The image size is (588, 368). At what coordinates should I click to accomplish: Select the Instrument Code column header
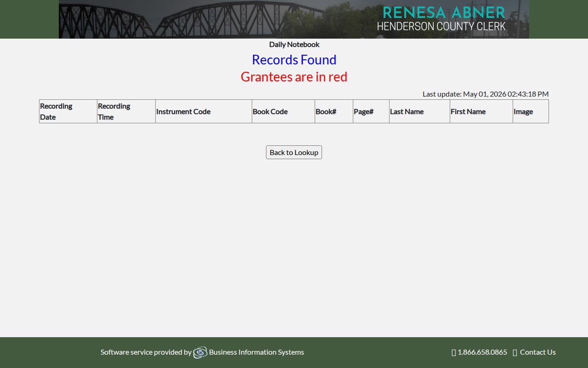(204, 111)
